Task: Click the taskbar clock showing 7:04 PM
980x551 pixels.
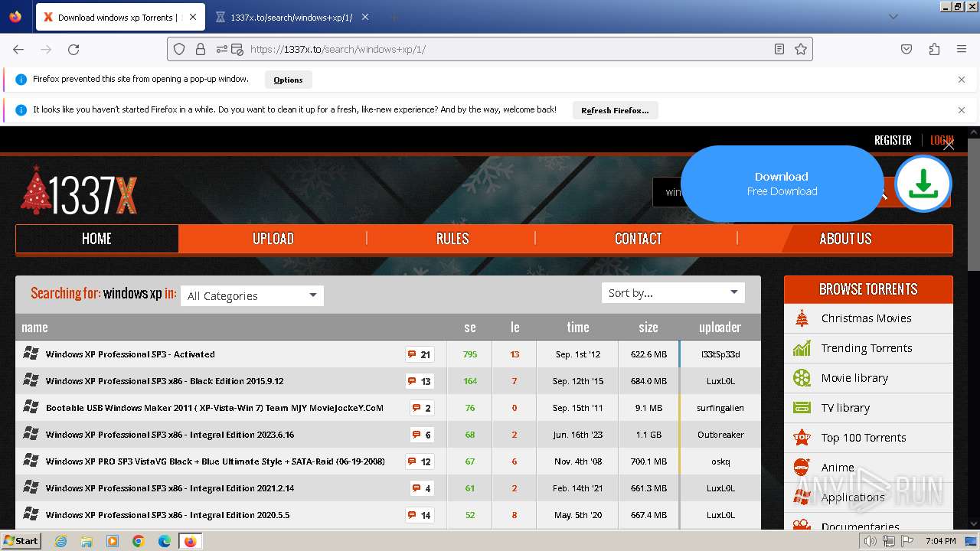Action: click(940, 541)
